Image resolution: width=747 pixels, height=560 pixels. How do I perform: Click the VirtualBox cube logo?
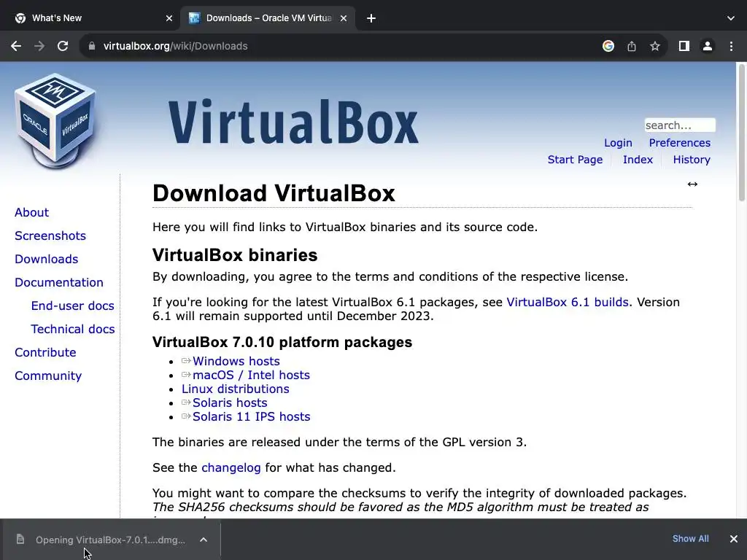(55, 122)
